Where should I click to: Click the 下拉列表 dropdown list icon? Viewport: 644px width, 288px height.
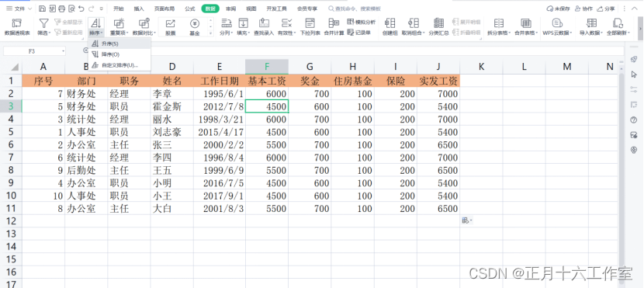coord(310,23)
